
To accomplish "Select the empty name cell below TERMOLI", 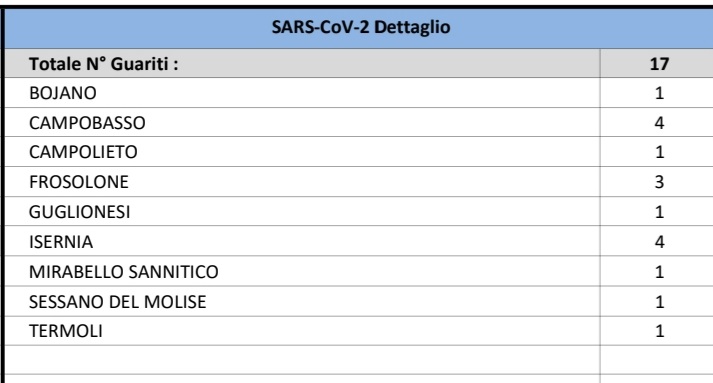I will coord(302,360).
